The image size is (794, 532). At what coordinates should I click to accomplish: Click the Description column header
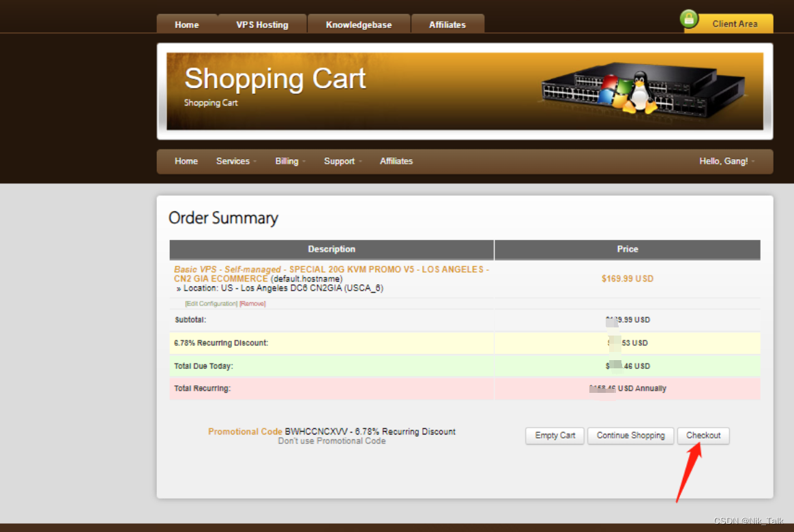click(x=332, y=249)
